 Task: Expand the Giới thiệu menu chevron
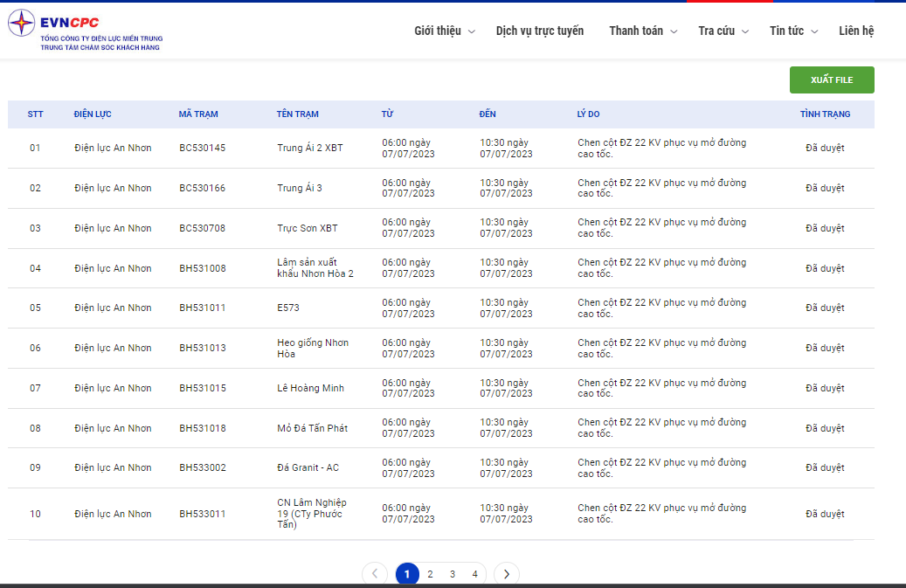click(472, 31)
